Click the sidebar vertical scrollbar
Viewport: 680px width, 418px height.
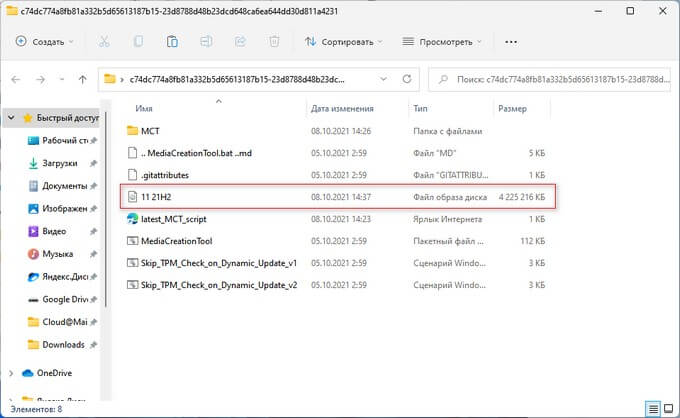(x=105, y=210)
